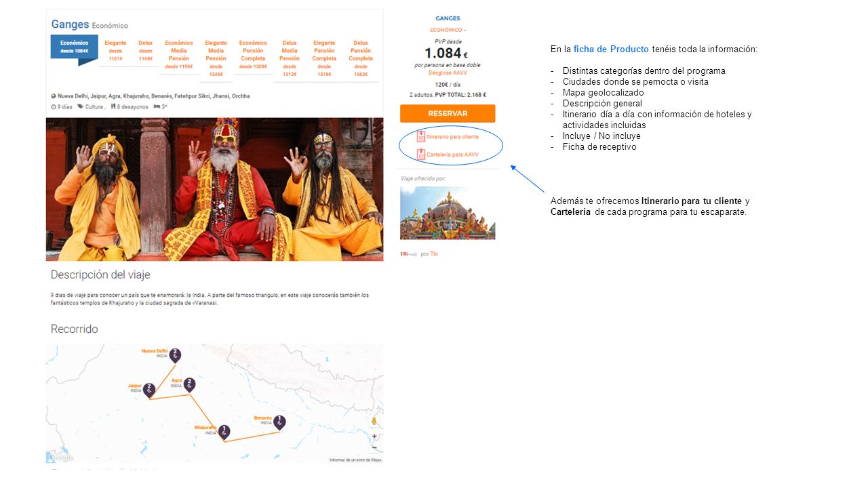Select Elegante Media Pensión desde 1246€ tab

coord(216,58)
